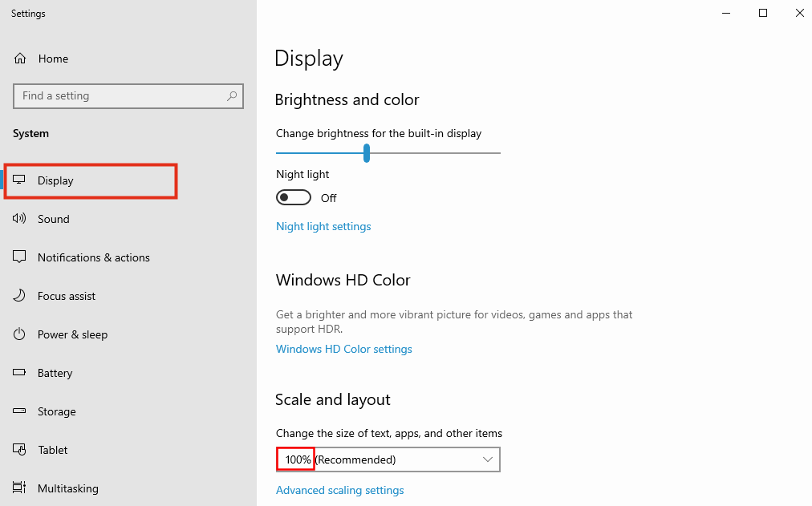Image resolution: width=812 pixels, height=506 pixels.
Task: Open the Storage settings page
Action: click(x=56, y=411)
